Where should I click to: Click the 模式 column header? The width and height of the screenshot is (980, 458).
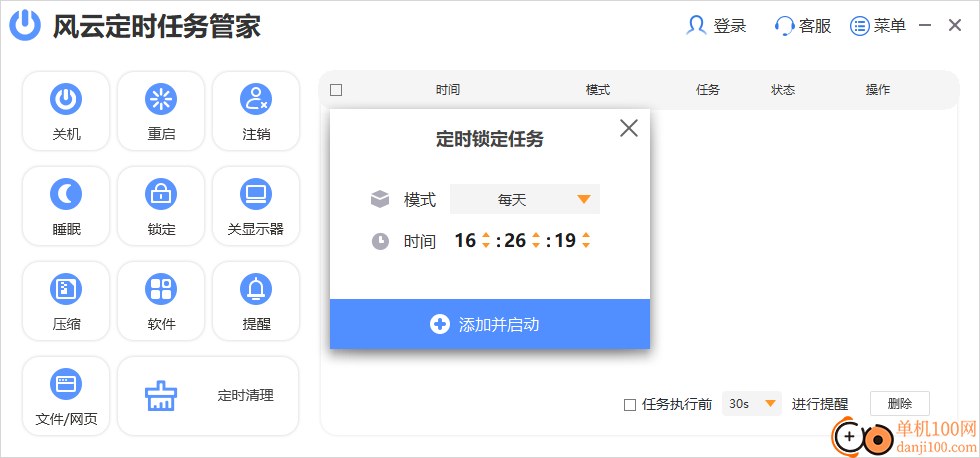click(x=598, y=90)
